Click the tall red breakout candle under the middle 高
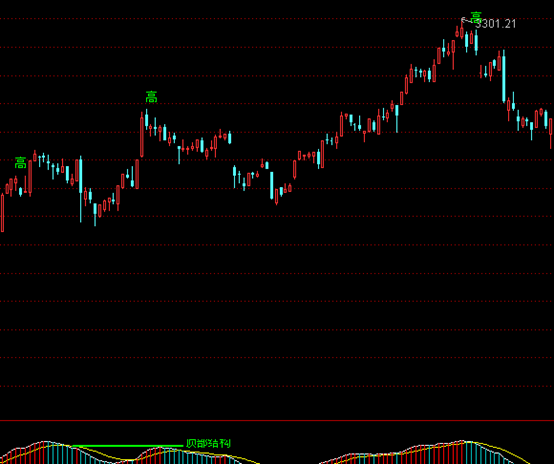The width and height of the screenshot is (554, 464). pos(142,135)
